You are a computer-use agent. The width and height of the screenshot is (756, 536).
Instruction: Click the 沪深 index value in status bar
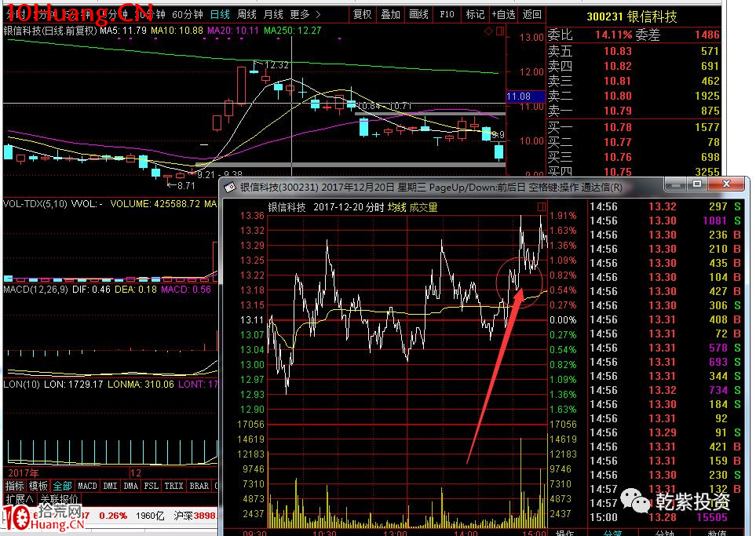point(195,516)
